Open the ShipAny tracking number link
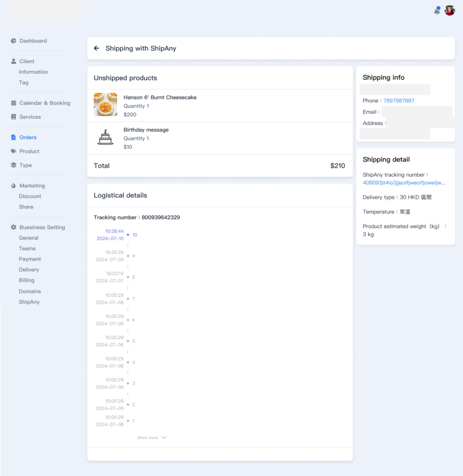 point(404,183)
